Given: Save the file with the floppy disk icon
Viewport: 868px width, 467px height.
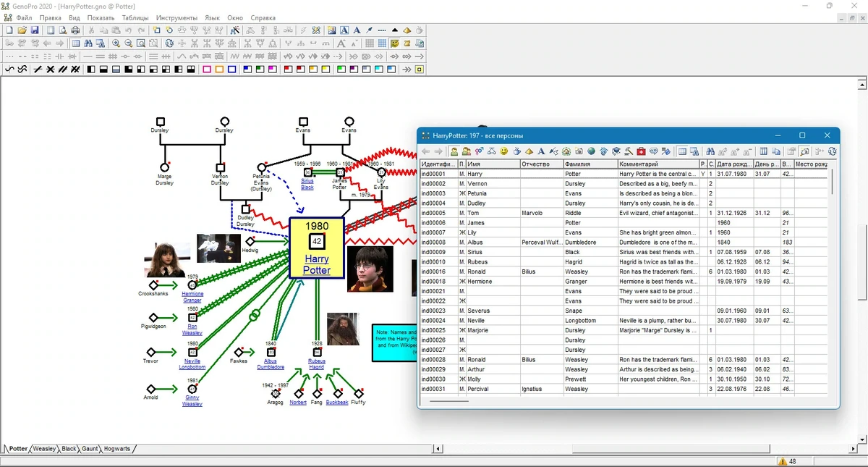Looking at the screenshot, I should pos(35,30).
